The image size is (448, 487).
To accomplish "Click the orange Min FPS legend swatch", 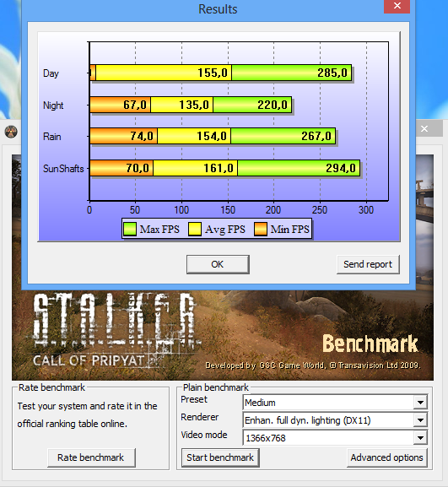I will pyautogui.click(x=261, y=230).
